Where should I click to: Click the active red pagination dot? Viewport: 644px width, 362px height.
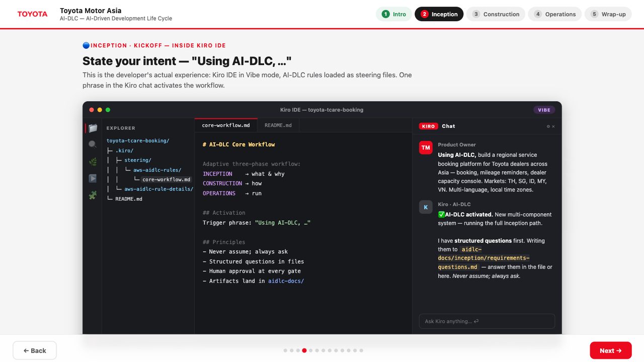coord(304,350)
